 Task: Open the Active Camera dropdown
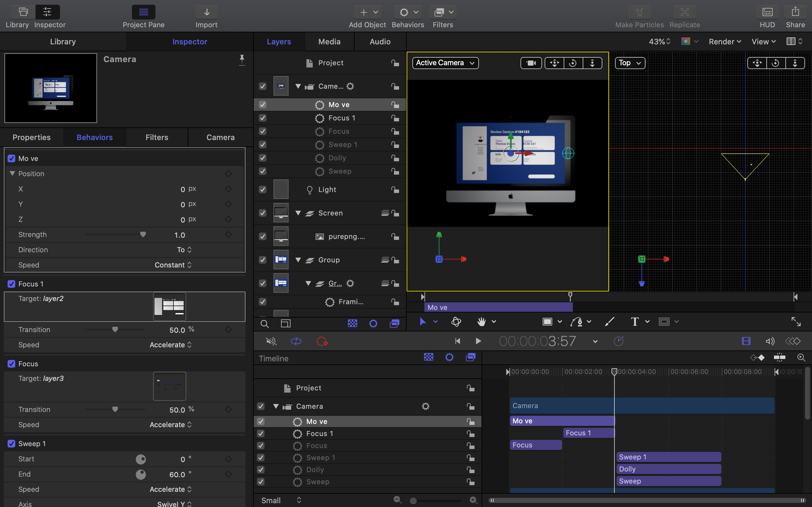(445, 63)
